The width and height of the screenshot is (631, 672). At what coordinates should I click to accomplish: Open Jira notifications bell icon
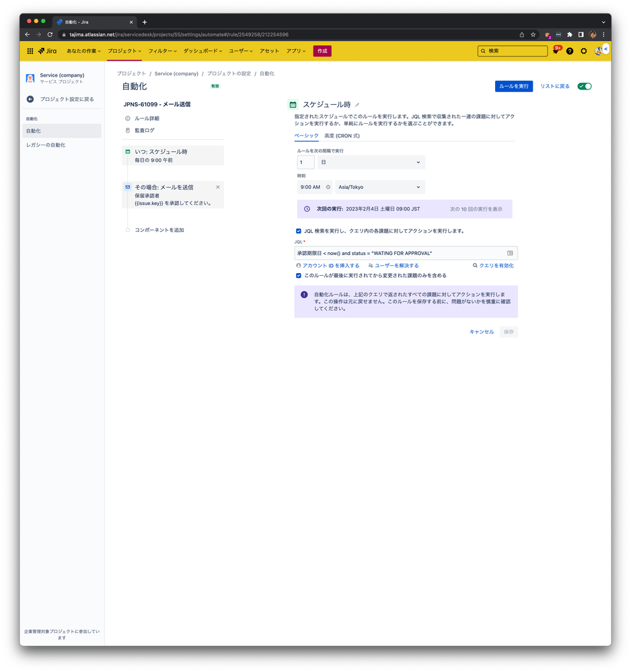pyautogui.click(x=555, y=50)
